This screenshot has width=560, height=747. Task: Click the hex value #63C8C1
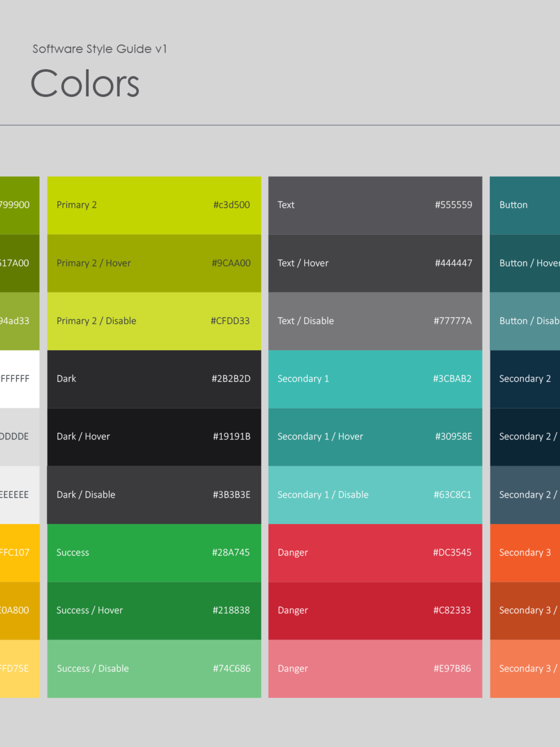452,495
